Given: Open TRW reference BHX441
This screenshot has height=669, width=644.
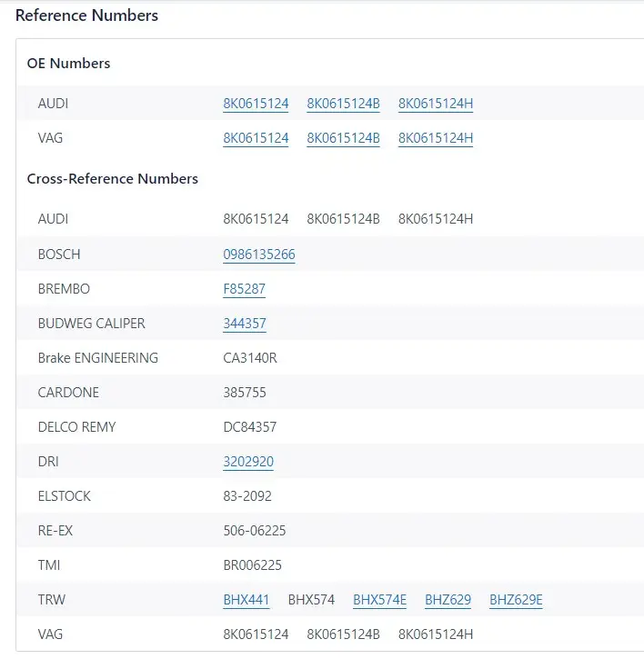Looking at the screenshot, I should (x=247, y=600).
